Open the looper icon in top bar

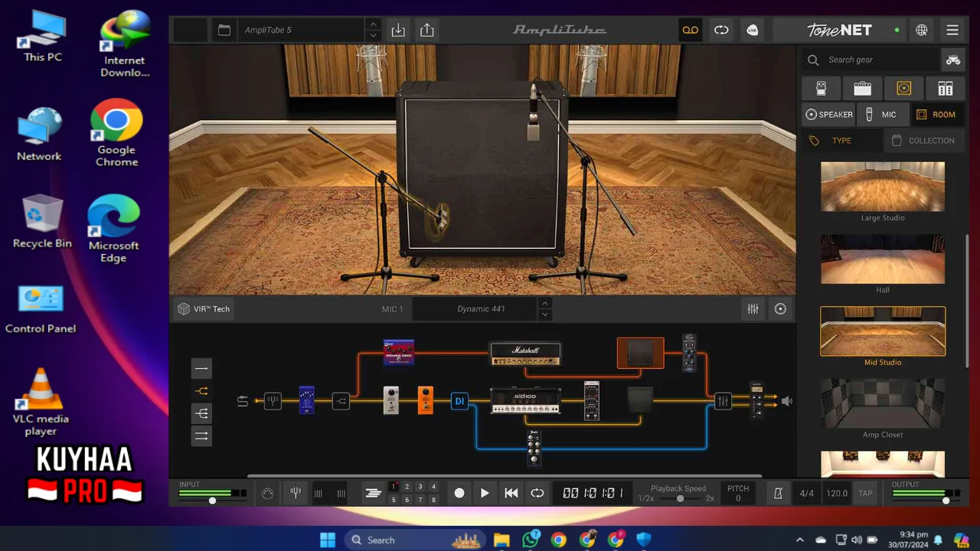pyautogui.click(x=721, y=30)
